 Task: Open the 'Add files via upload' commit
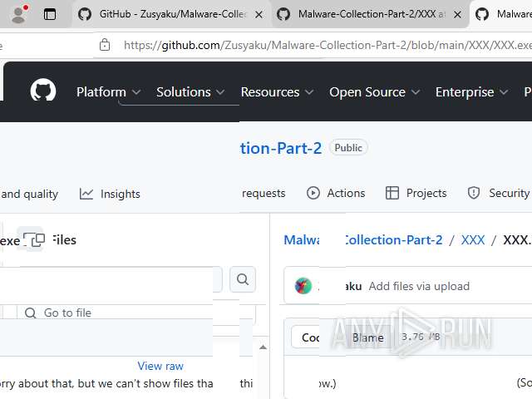coord(419,286)
